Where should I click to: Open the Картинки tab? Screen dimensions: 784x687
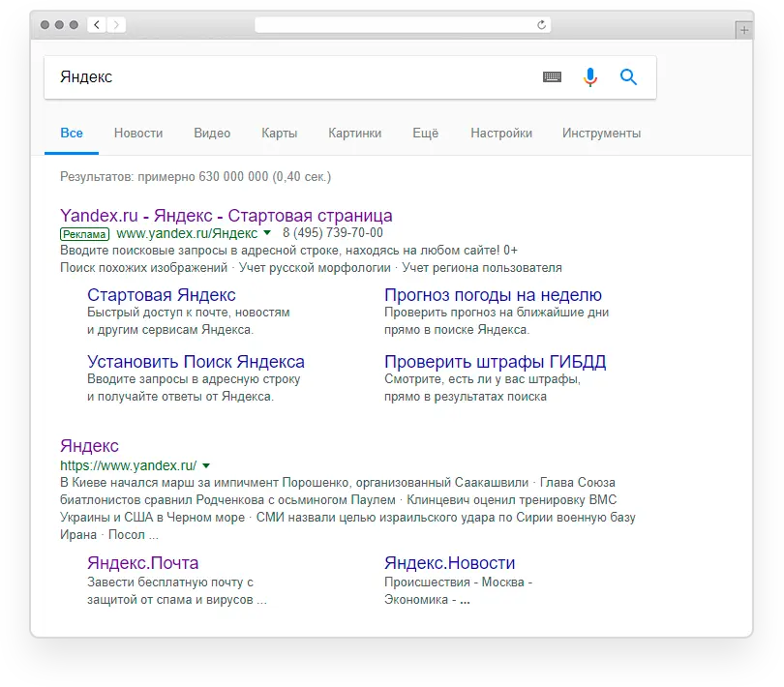coord(355,133)
